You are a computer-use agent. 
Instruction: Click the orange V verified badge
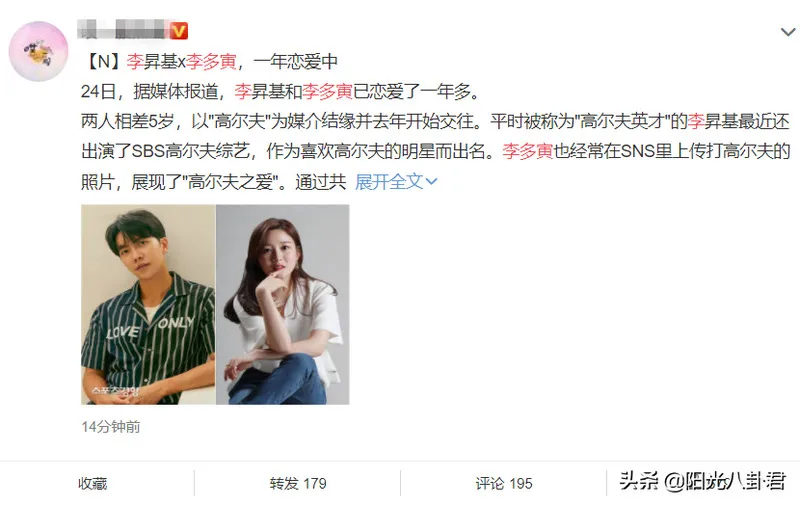(178, 31)
